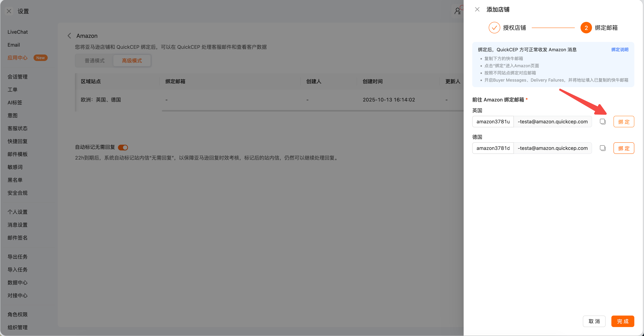Select 意图 in the sidebar
644x336 pixels.
tap(13, 115)
